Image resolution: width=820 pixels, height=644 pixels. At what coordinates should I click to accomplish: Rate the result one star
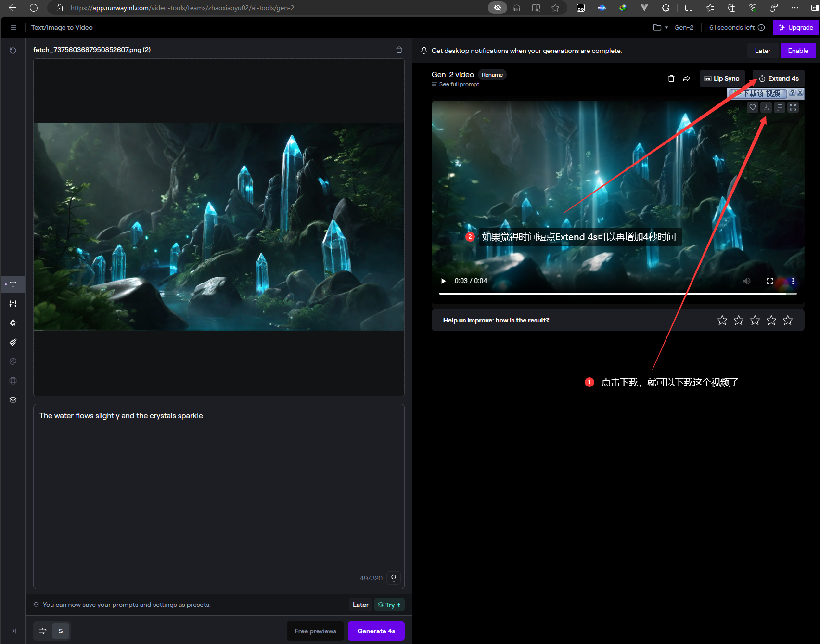722,320
